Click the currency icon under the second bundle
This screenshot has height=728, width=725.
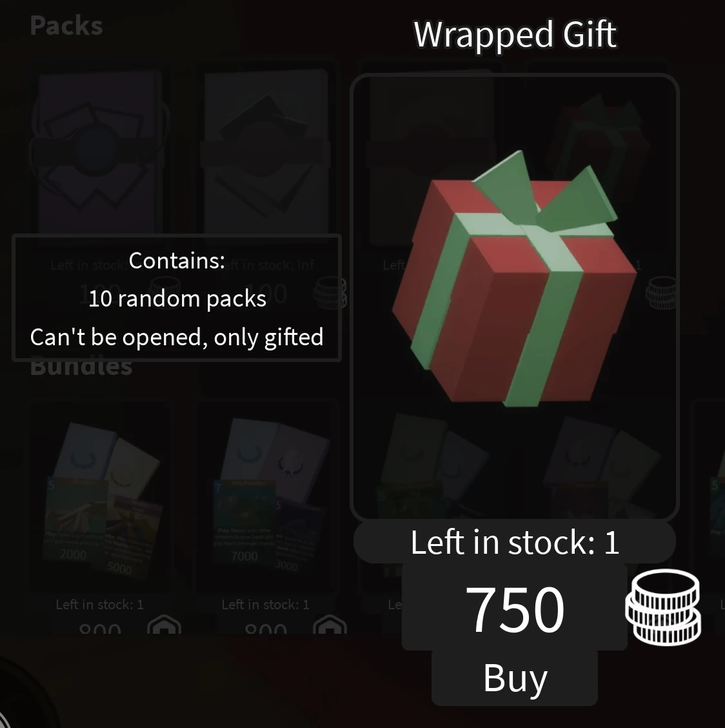[x=330, y=625]
